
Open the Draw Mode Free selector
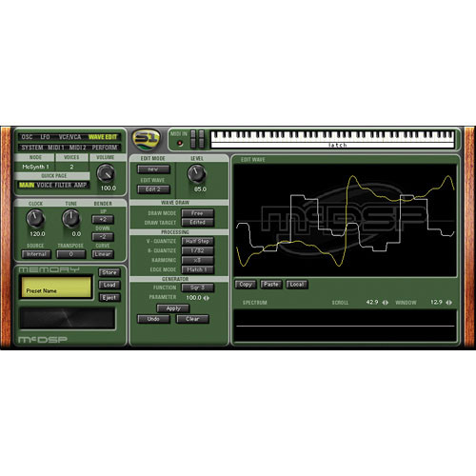coord(197,213)
